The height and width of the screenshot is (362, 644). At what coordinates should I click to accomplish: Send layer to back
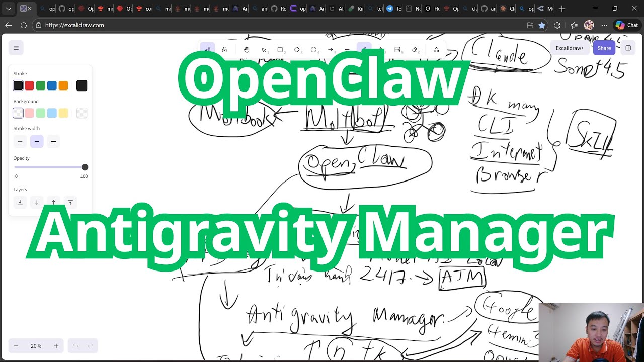(20, 202)
